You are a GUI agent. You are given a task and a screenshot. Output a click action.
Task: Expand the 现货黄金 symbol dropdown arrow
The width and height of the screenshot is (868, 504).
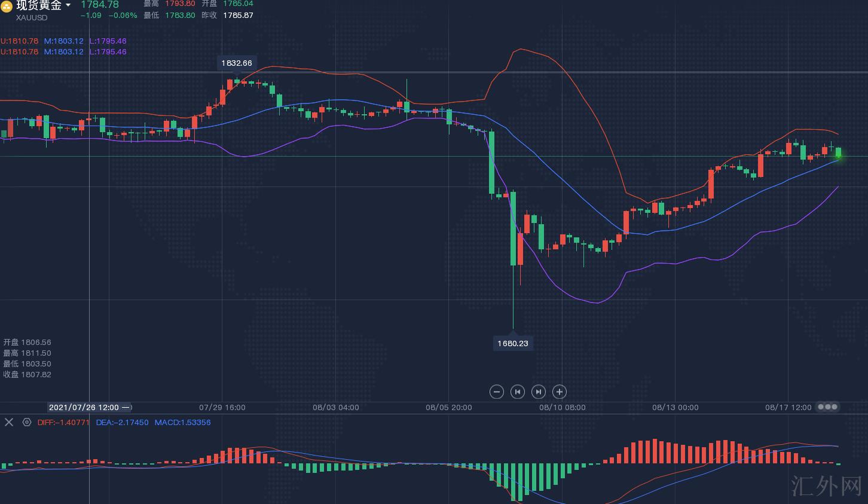point(68,5)
